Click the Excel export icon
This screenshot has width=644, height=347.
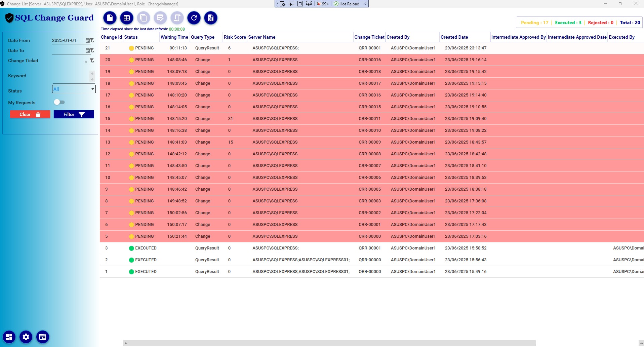point(211,18)
